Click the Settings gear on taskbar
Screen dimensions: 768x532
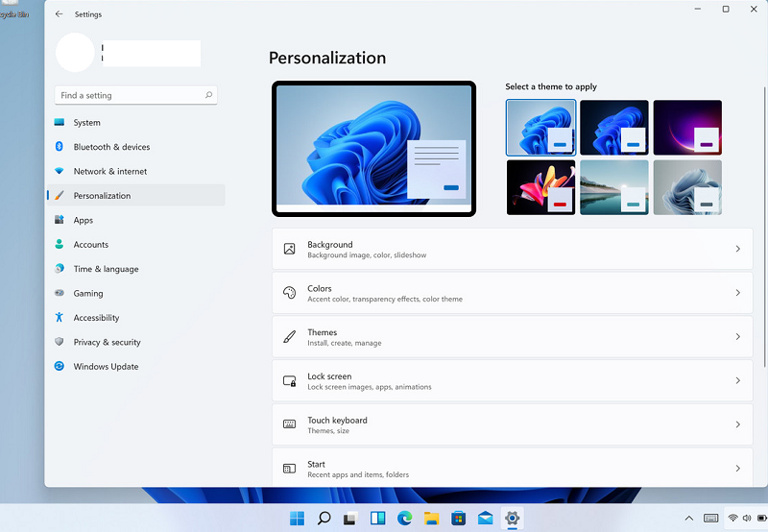pos(513,519)
